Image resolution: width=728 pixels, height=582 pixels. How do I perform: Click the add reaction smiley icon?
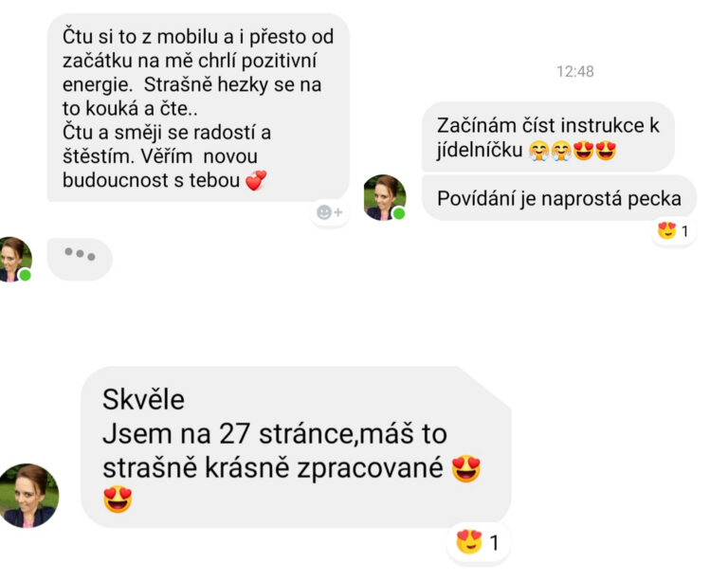click(x=329, y=212)
